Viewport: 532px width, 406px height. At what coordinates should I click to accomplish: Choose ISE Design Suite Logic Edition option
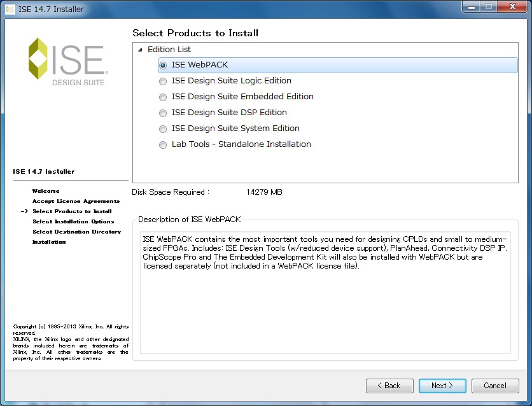[163, 81]
